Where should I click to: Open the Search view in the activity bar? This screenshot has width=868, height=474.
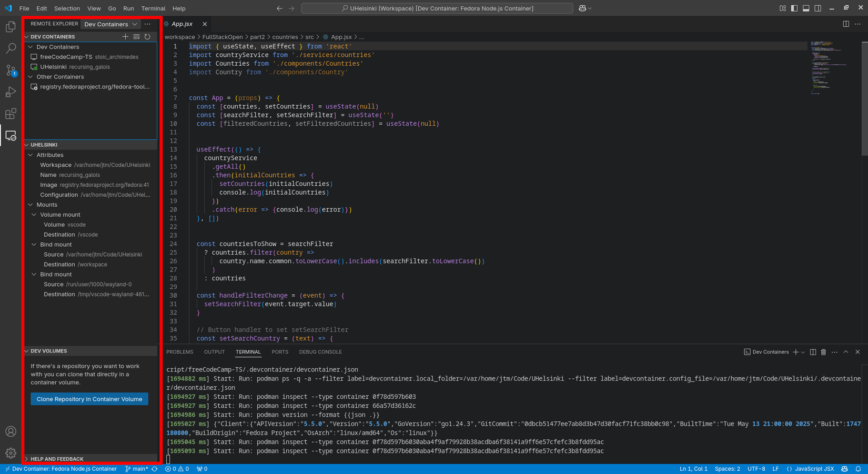11,48
